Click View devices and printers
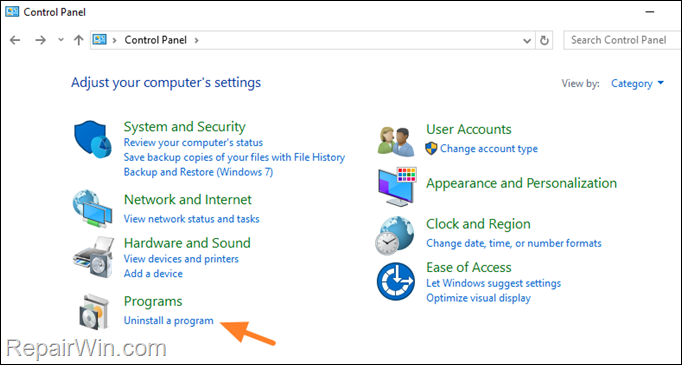This screenshot has width=682, height=365. [x=181, y=259]
